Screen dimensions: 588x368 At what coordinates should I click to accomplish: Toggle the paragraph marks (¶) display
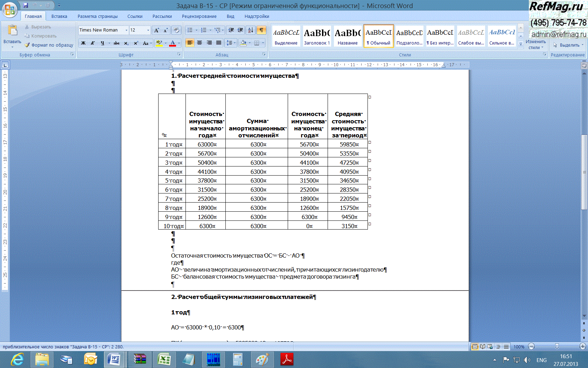261,30
